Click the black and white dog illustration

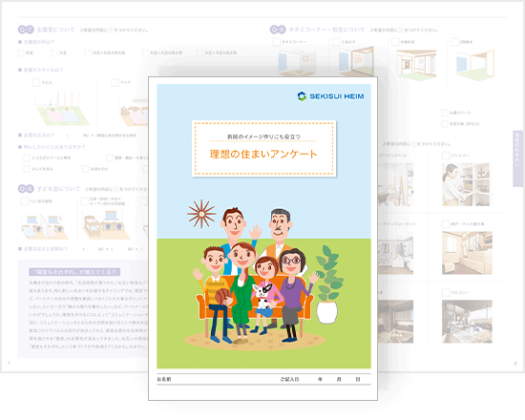263,297
